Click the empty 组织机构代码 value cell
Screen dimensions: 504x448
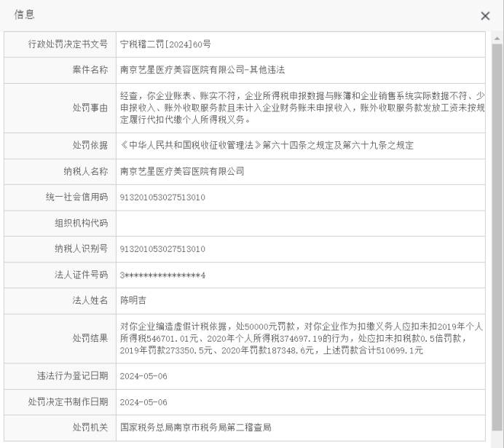[299, 223]
